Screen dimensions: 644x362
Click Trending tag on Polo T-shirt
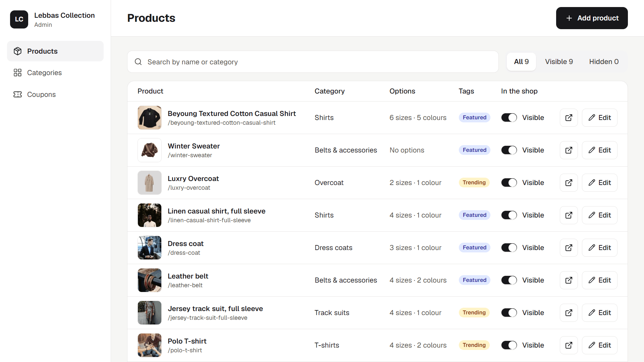(x=474, y=345)
